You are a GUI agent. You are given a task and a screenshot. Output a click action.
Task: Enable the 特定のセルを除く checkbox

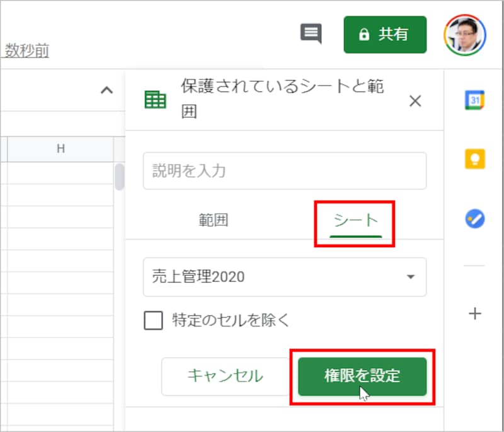click(x=152, y=321)
